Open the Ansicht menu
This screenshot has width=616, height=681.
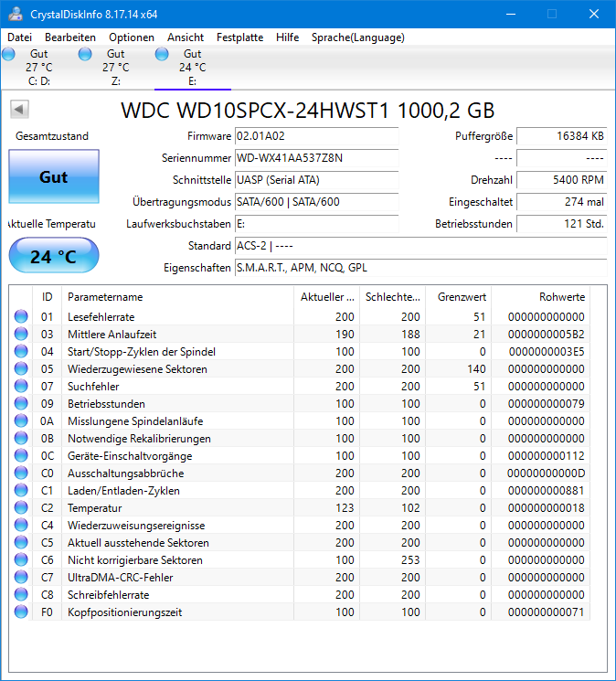186,37
